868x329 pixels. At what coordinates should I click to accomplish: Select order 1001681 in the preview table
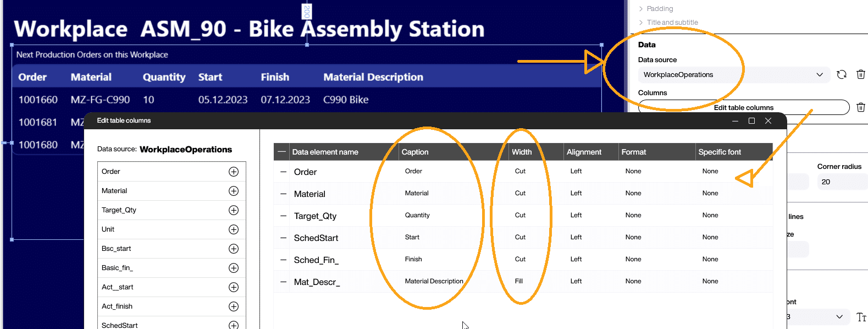[x=38, y=122]
